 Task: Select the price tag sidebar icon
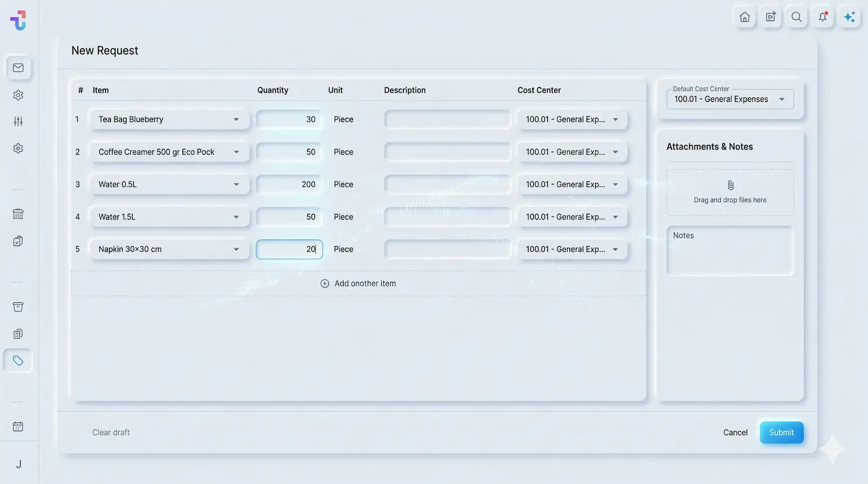18,361
